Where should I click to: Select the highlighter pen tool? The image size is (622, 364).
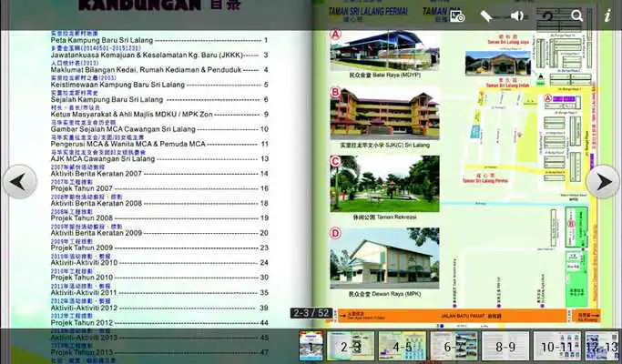point(486,16)
